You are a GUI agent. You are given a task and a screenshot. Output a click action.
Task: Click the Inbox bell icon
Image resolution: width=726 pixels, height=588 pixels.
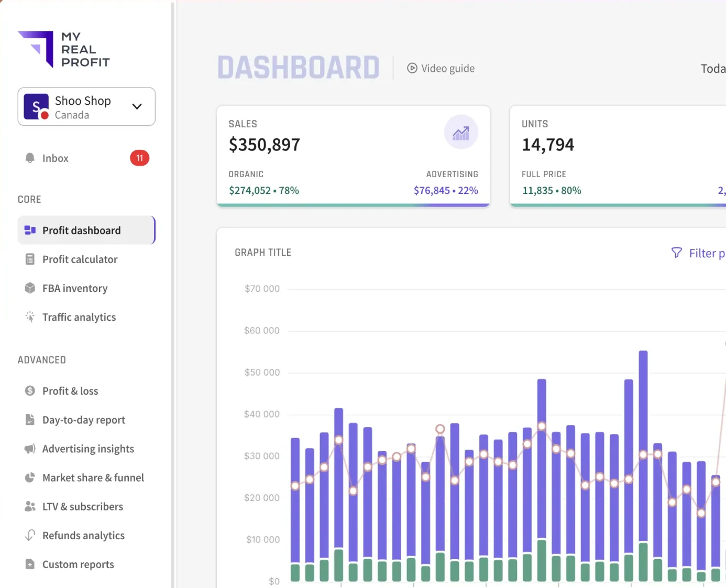coord(30,158)
